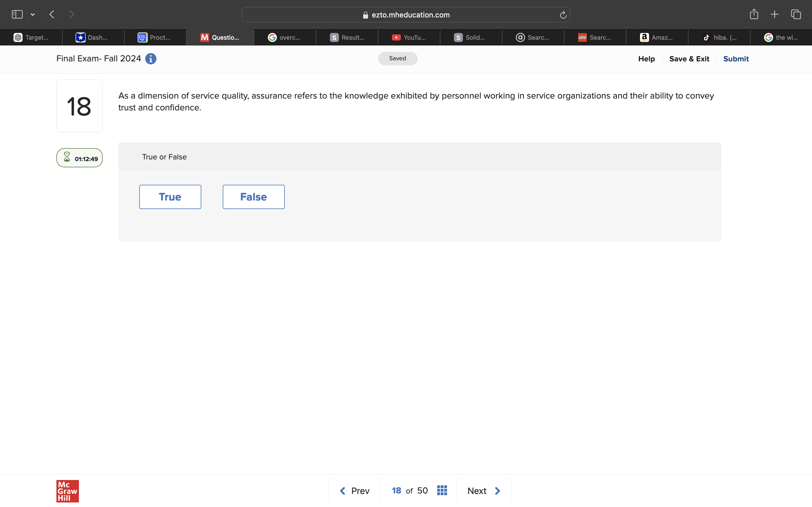Click the share icon in the toolbar
The width and height of the screenshot is (812, 507).
pyautogui.click(x=754, y=14)
